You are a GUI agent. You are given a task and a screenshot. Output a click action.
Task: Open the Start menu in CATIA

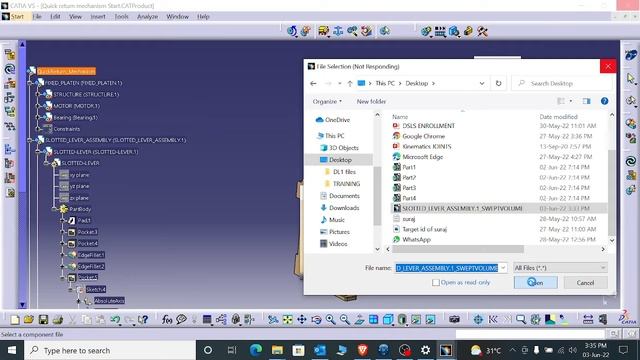[x=17, y=16]
